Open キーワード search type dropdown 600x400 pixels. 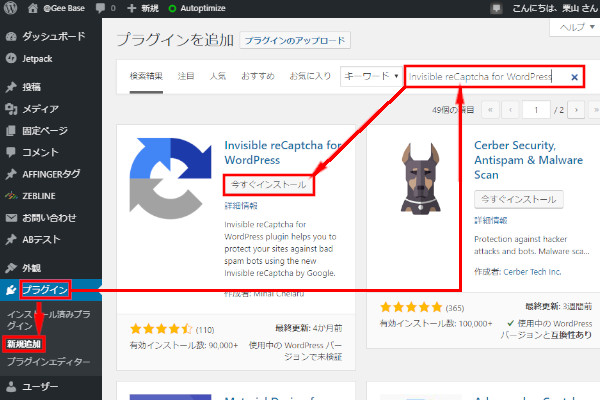[x=370, y=76]
